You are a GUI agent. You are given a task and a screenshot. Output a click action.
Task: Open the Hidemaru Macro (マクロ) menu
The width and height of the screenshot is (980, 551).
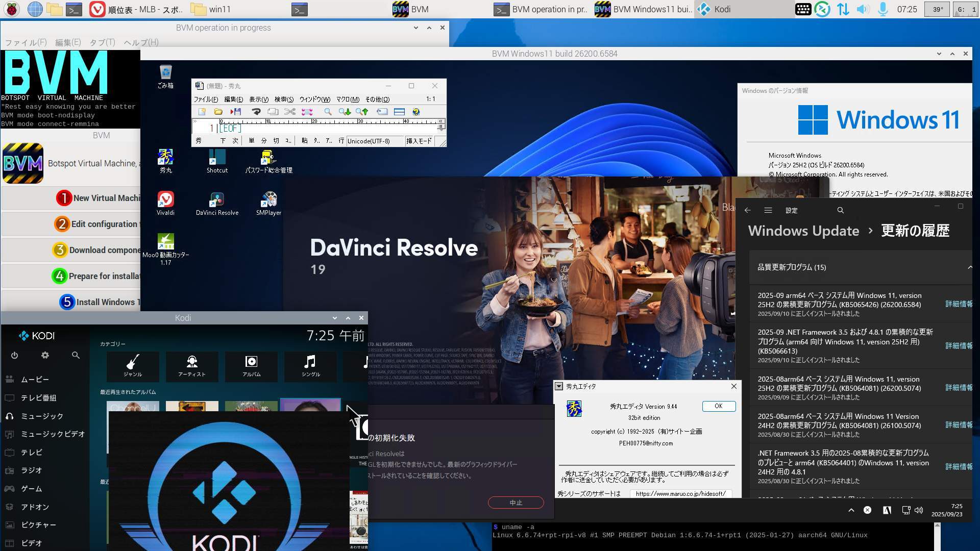347,99
